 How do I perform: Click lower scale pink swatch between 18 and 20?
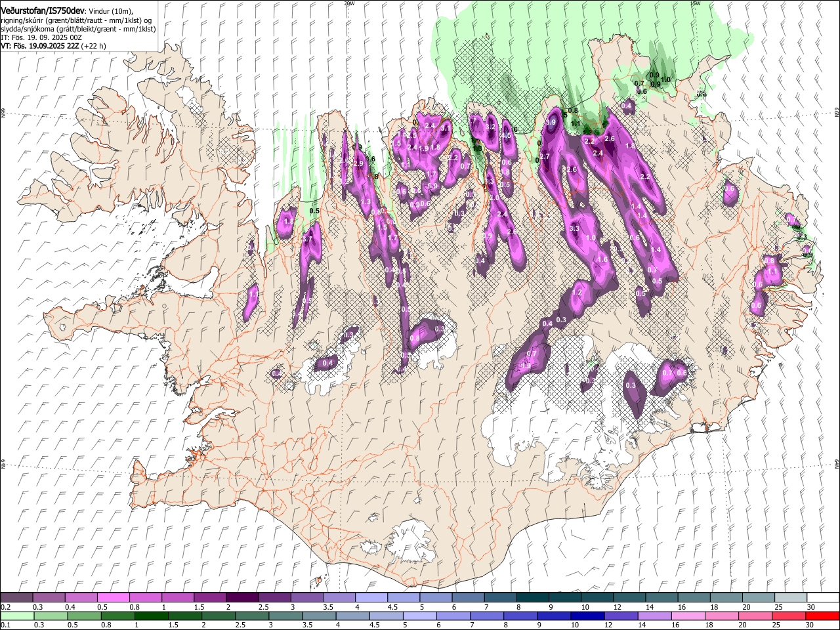tap(721, 616)
